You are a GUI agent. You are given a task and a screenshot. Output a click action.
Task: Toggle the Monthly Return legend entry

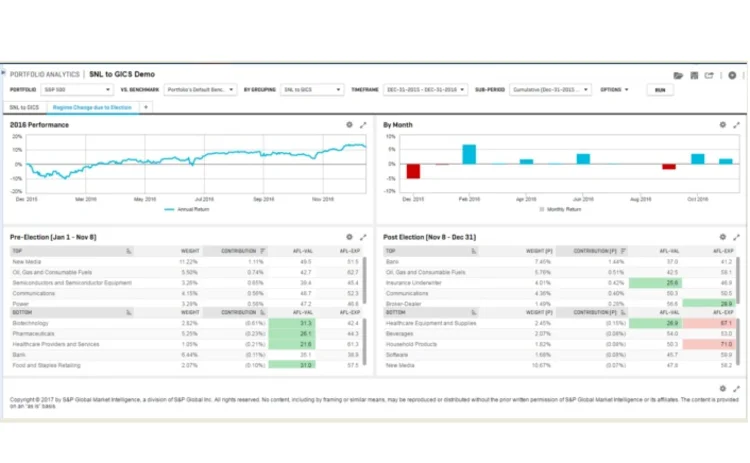click(560, 209)
